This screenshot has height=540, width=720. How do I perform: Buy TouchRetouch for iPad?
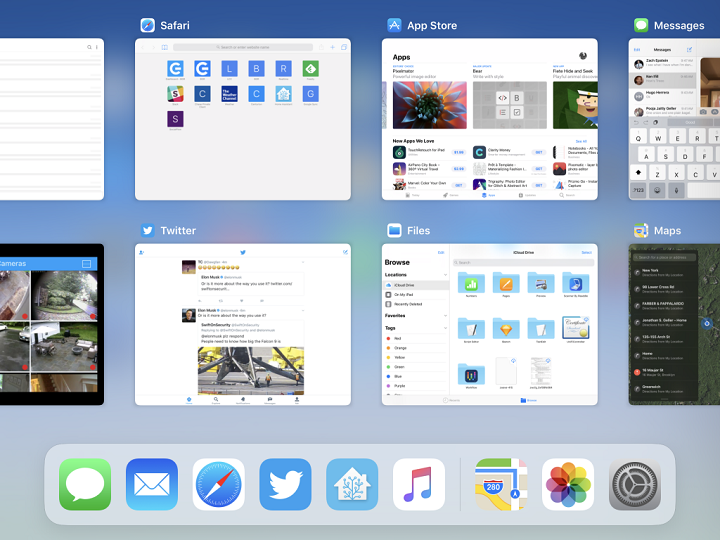[459, 152]
